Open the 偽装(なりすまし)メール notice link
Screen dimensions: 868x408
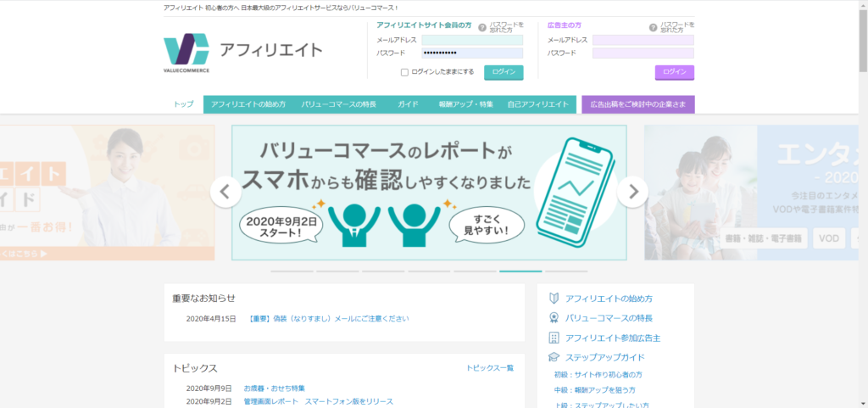[329, 319]
